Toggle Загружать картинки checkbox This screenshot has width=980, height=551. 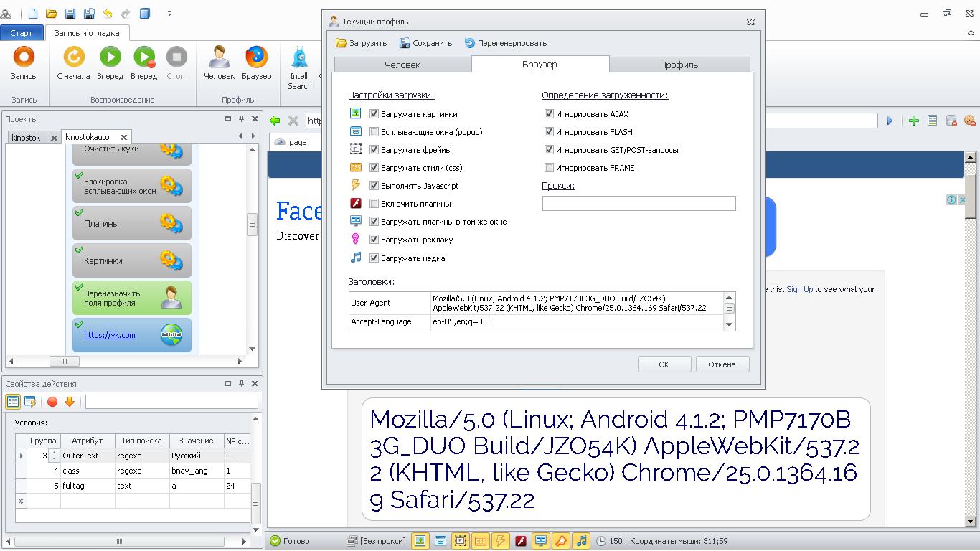point(374,114)
